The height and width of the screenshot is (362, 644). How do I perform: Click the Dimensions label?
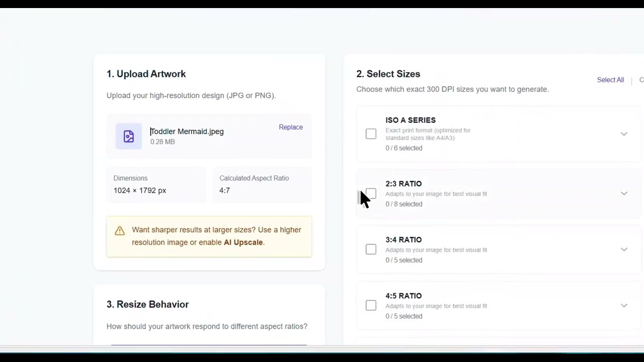coord(130,178)
